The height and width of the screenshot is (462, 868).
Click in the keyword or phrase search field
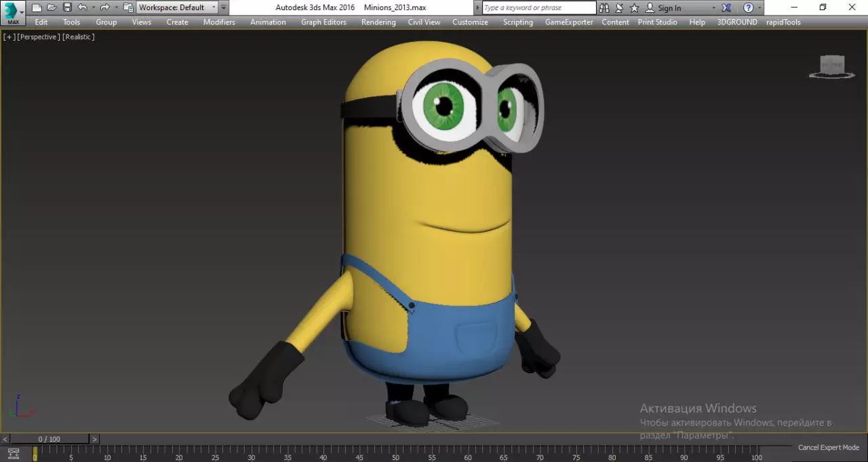coord(539,7)
